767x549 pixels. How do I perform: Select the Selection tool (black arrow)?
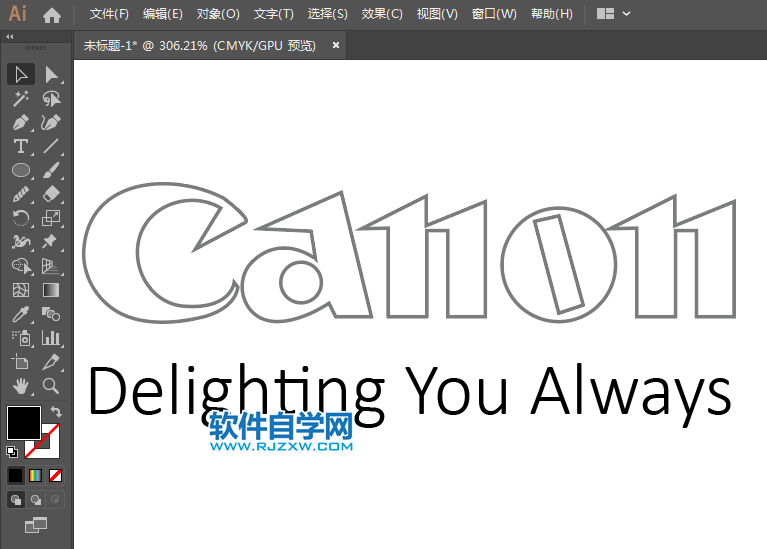point(21,75)
